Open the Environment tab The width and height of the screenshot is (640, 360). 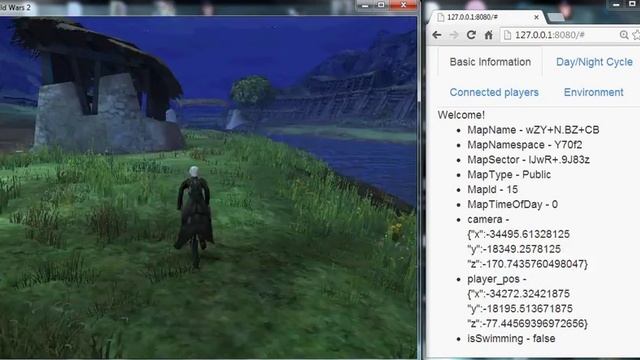tap(593, 92)
